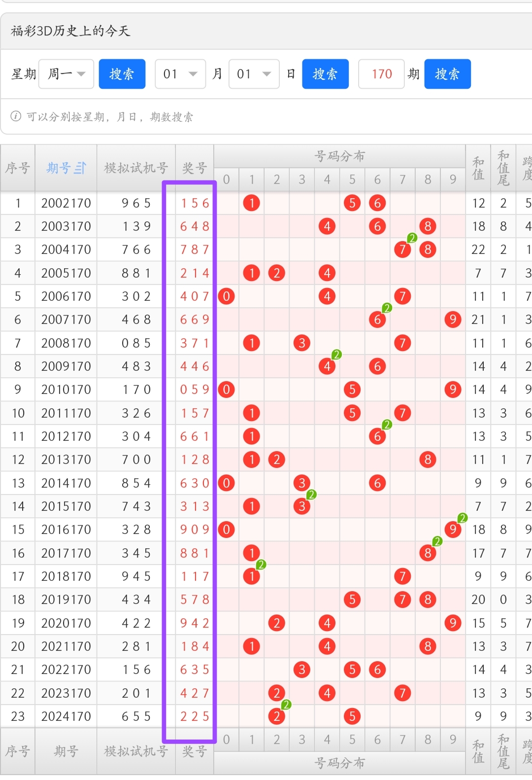Click red ball 0 in row 2006170
Image resolution: width=532 pixels, height=780 pixels.
(227, 296)
